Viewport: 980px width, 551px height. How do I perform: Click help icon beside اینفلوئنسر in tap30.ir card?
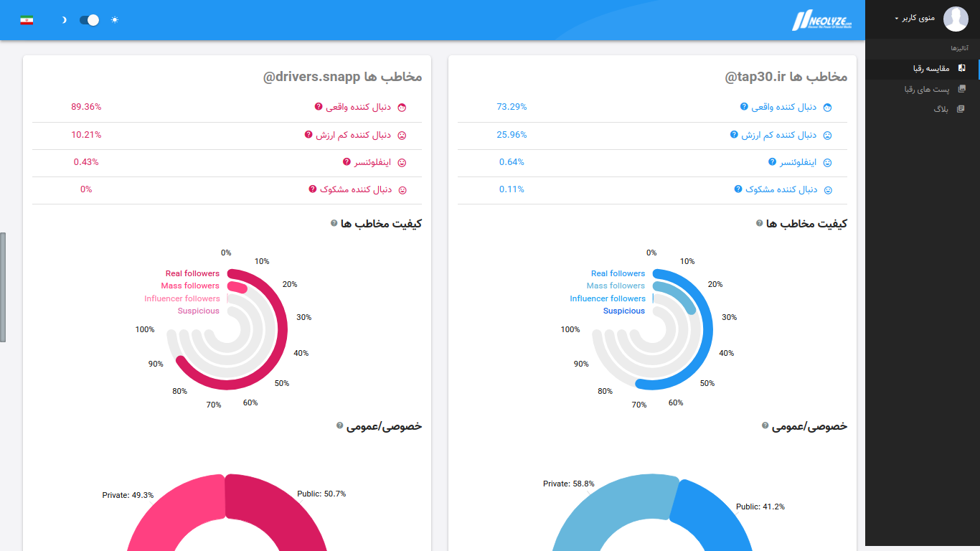[772, 162]
